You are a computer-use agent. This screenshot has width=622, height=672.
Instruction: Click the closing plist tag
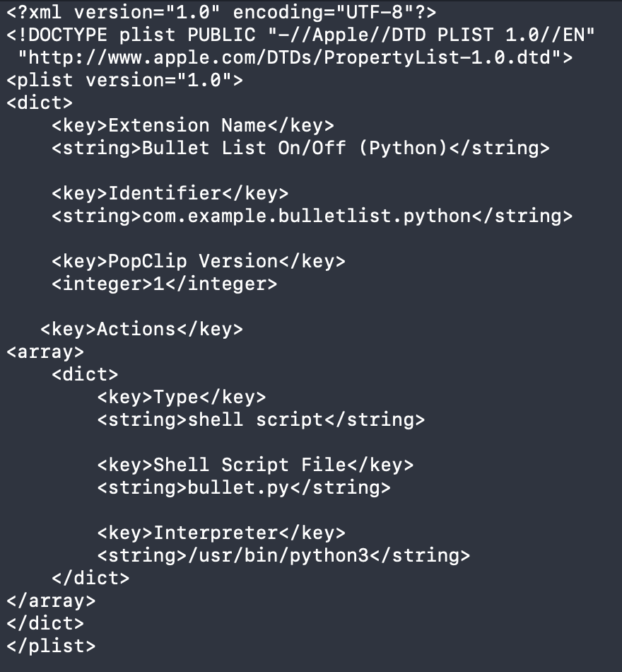[x=51, y=646]
